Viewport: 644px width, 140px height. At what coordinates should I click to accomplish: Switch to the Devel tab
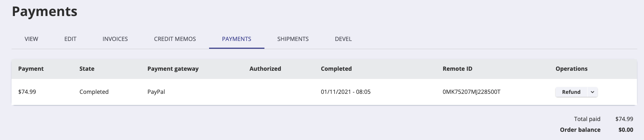click(343, 39)
